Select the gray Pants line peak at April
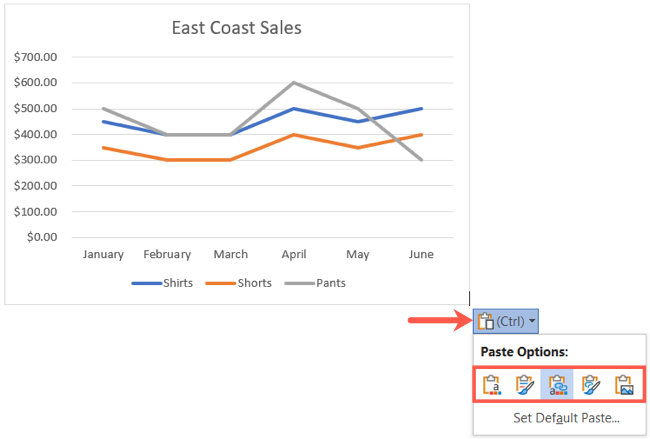This screenshot has width=650, height=439. click(294, 82)
